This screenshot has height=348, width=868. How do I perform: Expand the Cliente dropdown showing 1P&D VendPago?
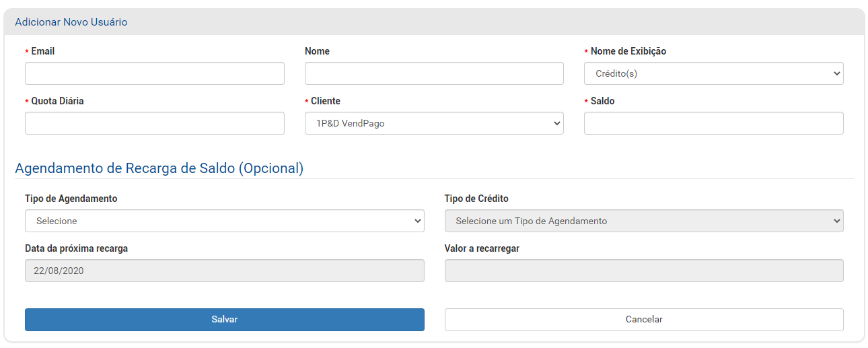pos(434,123)
